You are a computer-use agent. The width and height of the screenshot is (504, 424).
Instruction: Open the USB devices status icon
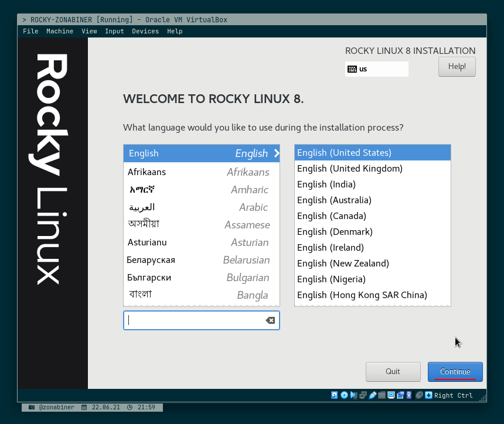coord(373,395)
